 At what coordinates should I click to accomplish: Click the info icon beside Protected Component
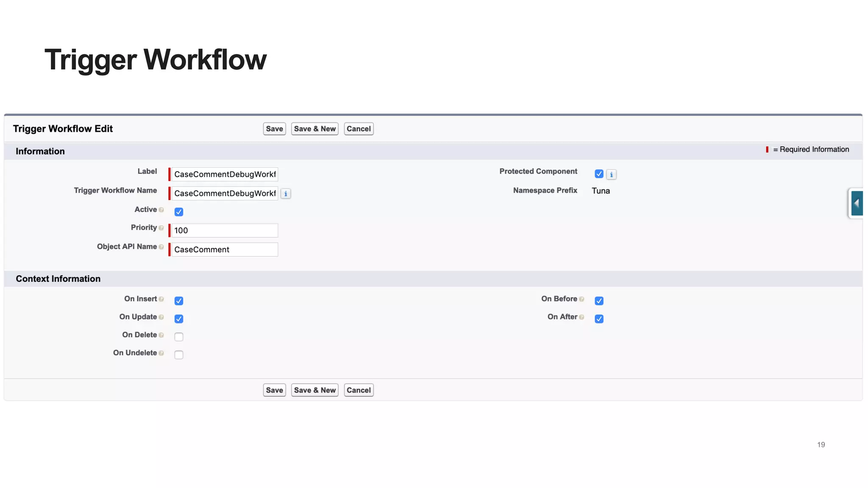click(x=611, y=175)
